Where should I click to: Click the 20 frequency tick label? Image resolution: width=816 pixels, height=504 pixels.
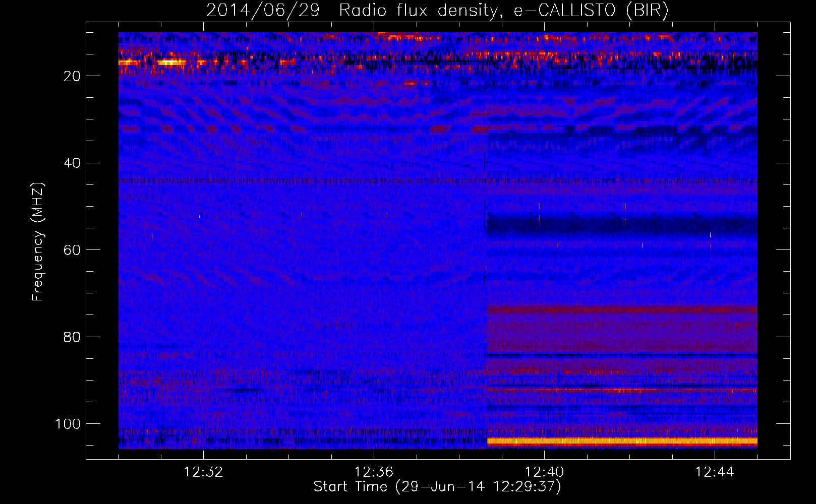(x=72, y=76)
